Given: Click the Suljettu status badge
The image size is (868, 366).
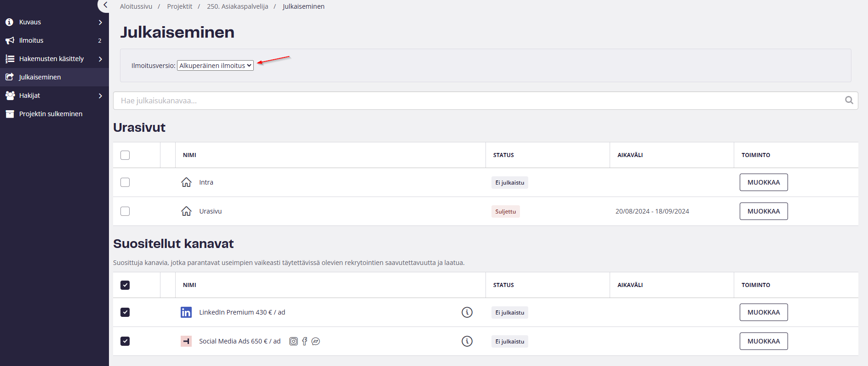Looking at the screenshot, I should coord(505,212).
